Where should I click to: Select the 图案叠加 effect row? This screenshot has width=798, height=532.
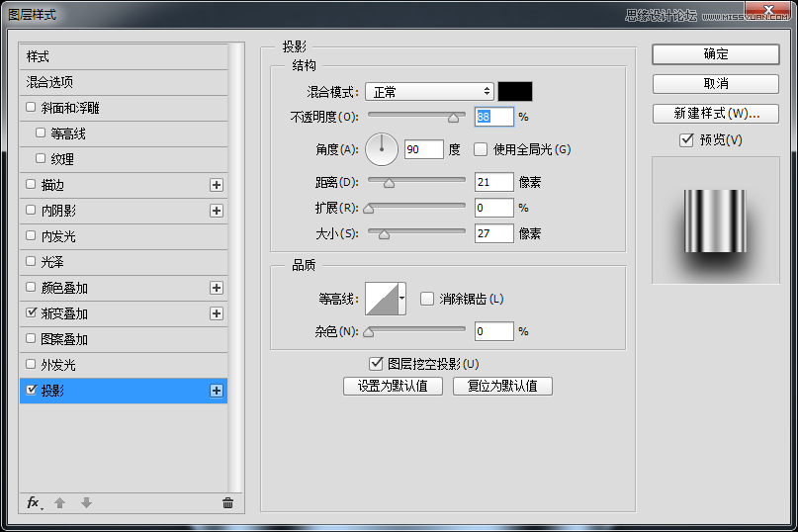[x=124, y=339]
